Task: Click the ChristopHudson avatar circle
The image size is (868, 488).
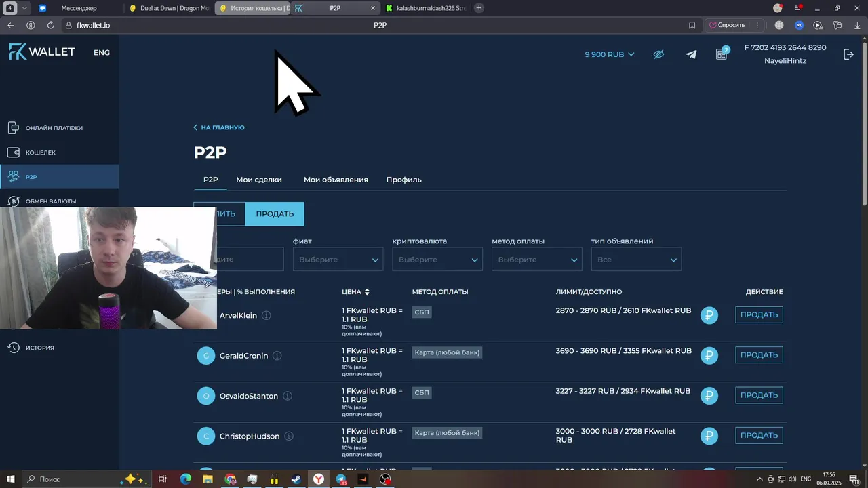Action: 206,436
